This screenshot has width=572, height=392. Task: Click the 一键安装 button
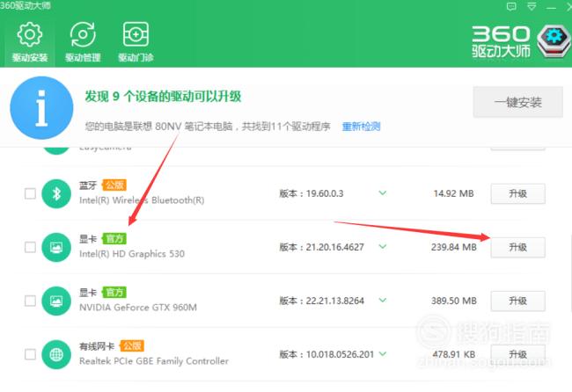click(x=517, y=102)
